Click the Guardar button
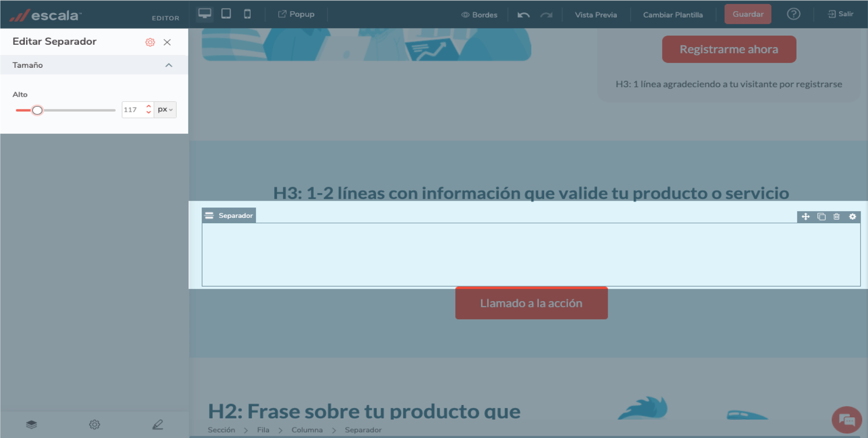The image size is (868, 438). click(x=748, y=14)
